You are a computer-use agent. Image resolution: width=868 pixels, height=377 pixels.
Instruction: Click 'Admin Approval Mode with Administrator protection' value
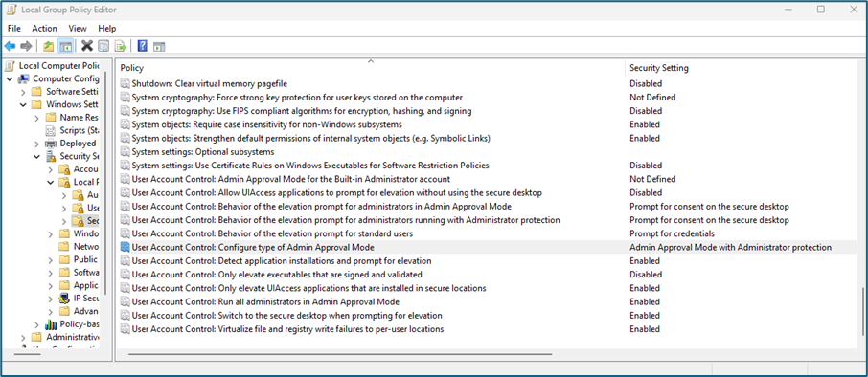pos(730,247)
